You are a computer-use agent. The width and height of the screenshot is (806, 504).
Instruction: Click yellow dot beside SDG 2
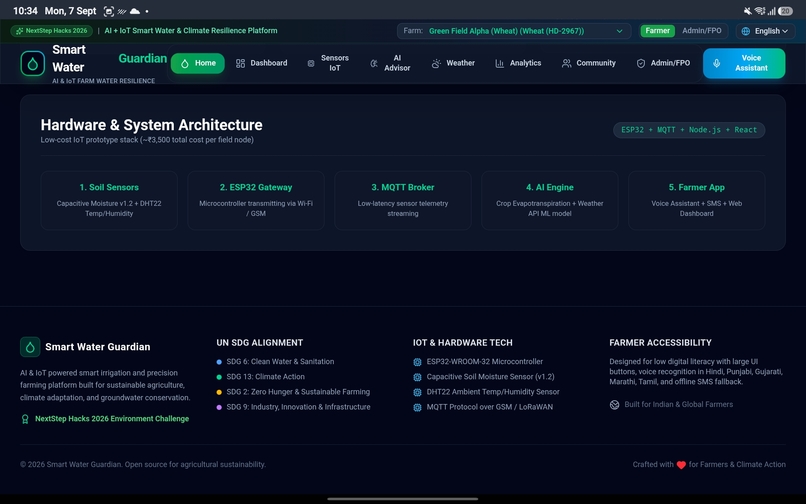pyautogui.click(x=219, y=392)
